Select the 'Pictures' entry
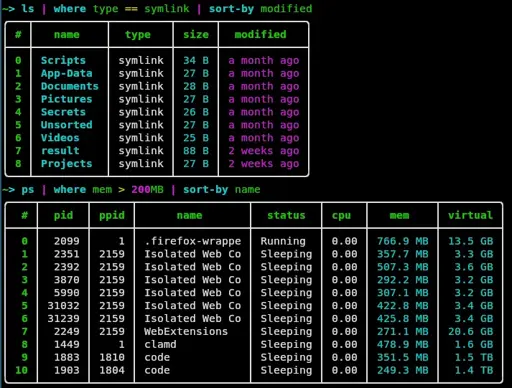Screen dimensions: 512x388 (x=66, y=99)
